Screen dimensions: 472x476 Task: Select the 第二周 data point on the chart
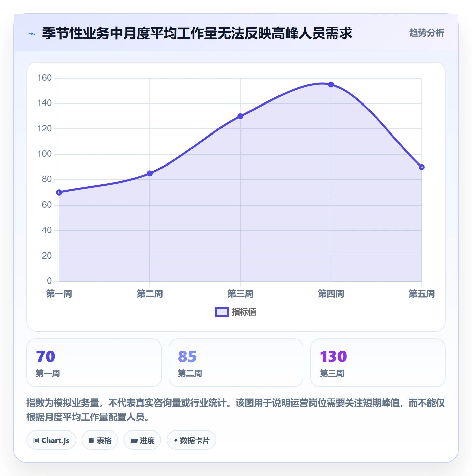150,173
